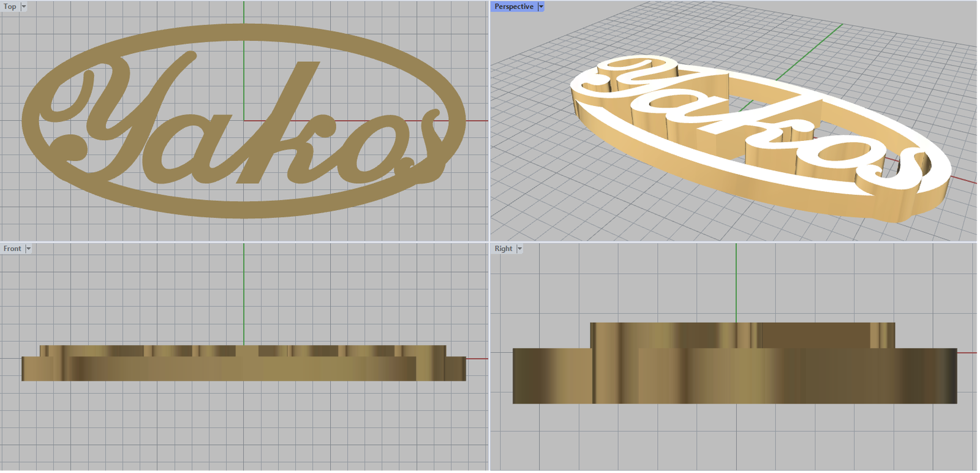
Task: Open the Perspective viewport menu arrow
Action: [x=541, y=7]
